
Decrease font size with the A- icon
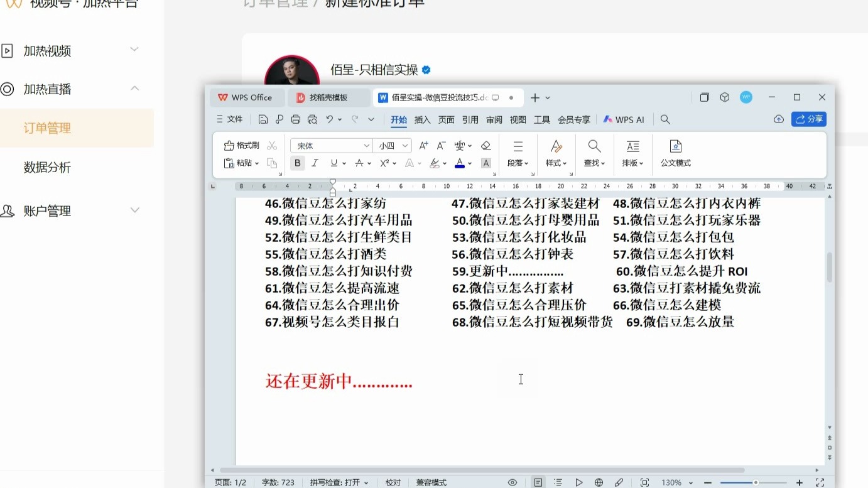(x=441, y=146)
